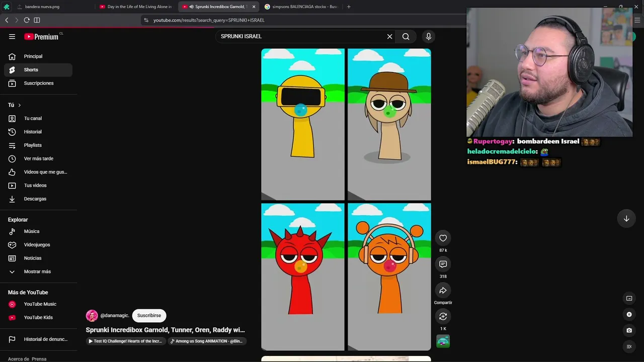Open YouTube Kids link

pyautogui.click(x=38, y=317)
